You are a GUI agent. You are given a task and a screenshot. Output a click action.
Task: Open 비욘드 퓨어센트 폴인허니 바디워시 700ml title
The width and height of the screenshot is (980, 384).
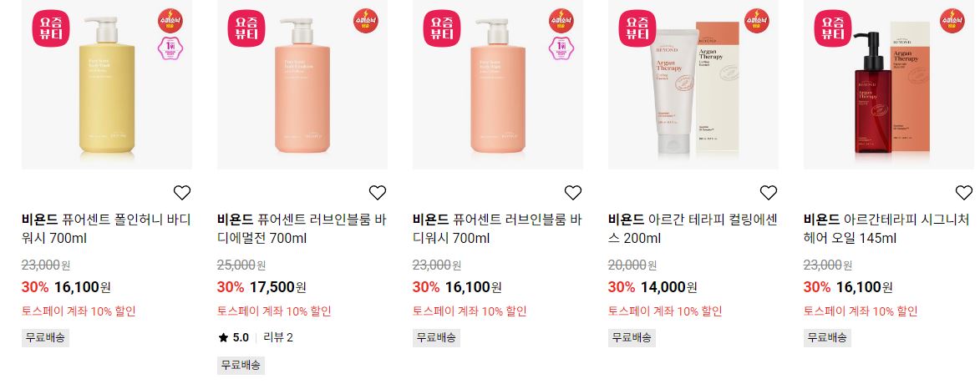[x=106, y=229]
